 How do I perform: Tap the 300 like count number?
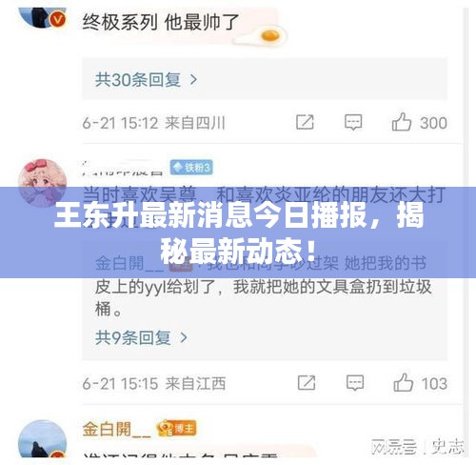434,123
